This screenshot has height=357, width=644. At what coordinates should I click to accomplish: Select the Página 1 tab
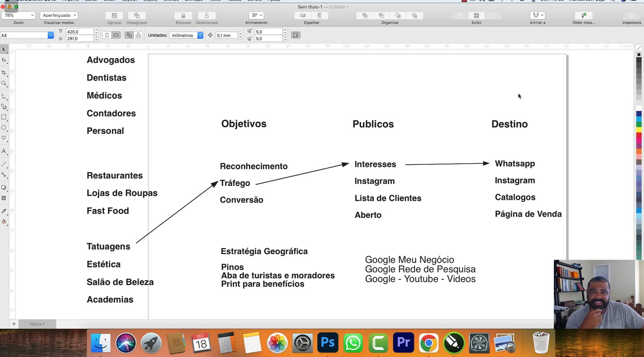coord(37,324)
